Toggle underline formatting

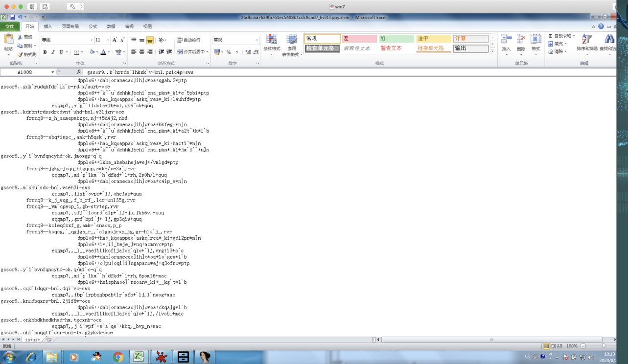click(x=61, y=52)
